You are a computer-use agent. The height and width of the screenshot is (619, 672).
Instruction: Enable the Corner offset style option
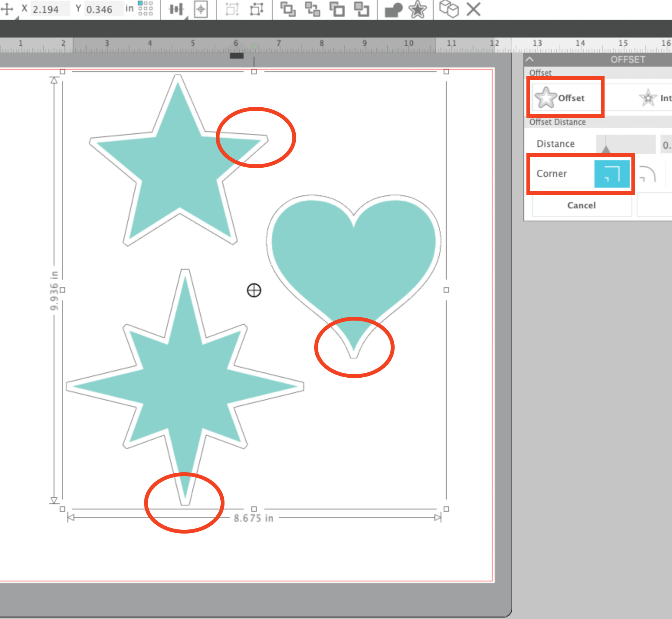point(612,174)
